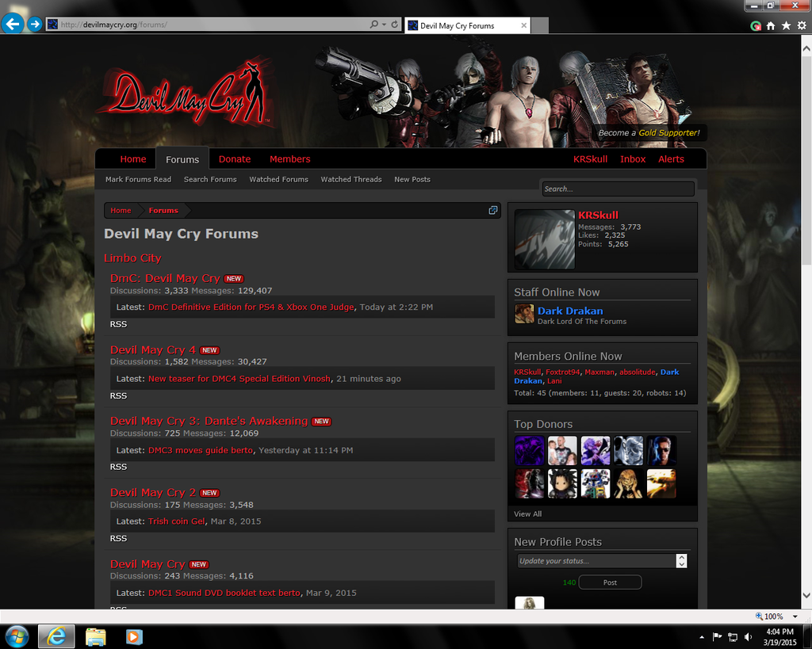Click the Update your status field
This screenshot has width=812, height=649.
[x=596, y=561]
